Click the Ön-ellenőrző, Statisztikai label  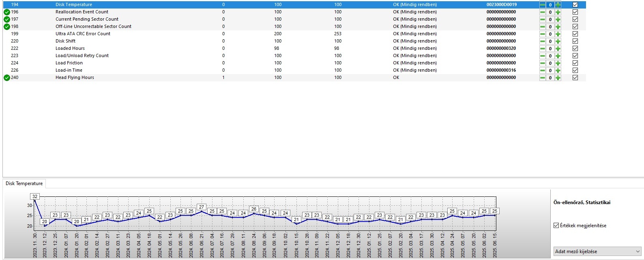pyautogui.click(x=582, y=202)
